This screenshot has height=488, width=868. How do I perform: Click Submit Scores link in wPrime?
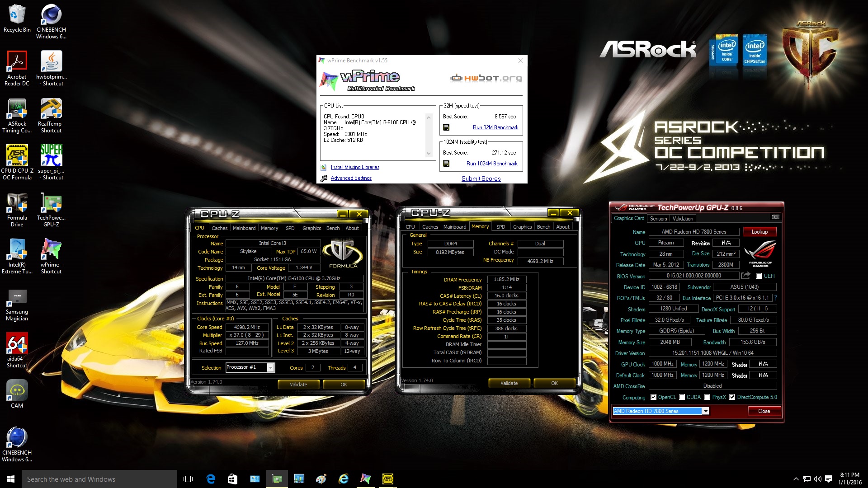click(481, 178)
